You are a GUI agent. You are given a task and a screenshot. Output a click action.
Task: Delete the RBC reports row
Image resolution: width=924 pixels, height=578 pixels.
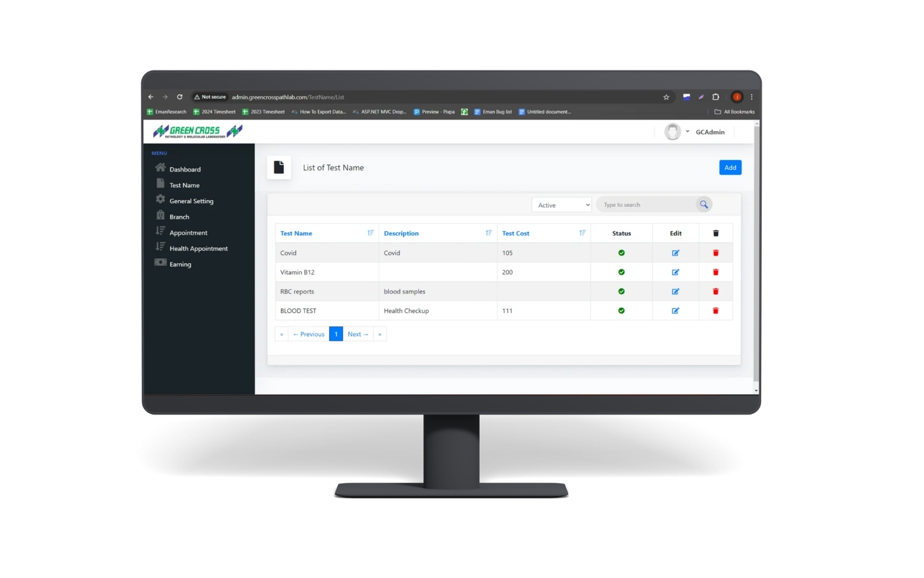[716, 292]
